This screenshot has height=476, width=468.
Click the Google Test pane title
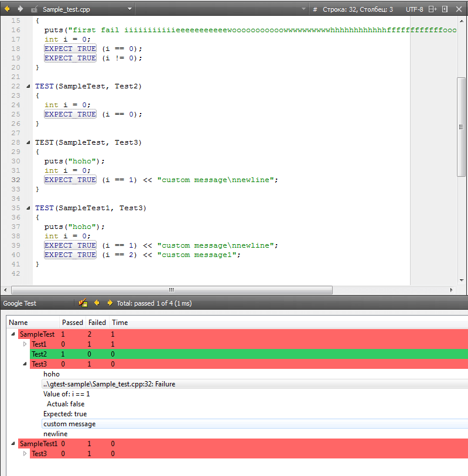tap(19, 303)
